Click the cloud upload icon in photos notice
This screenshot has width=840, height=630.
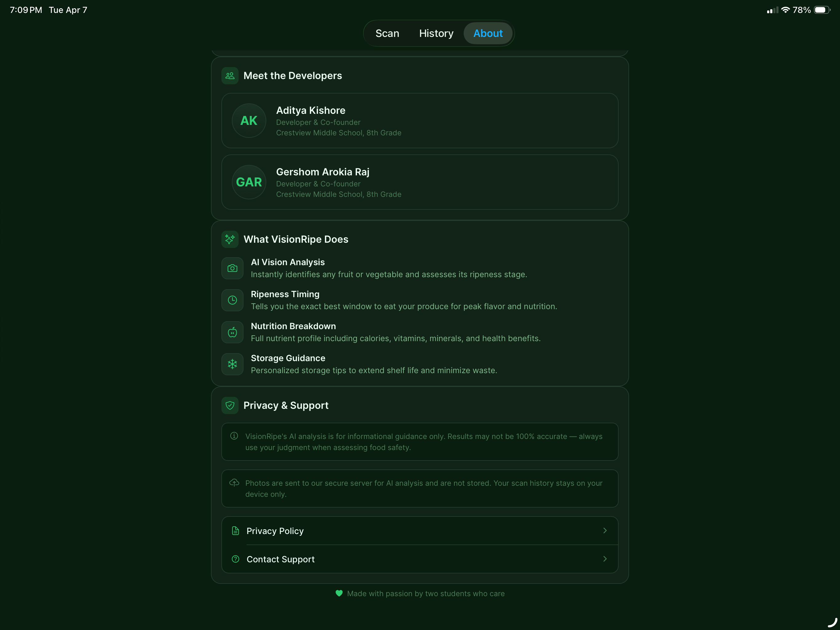click(x=234, y=483)
